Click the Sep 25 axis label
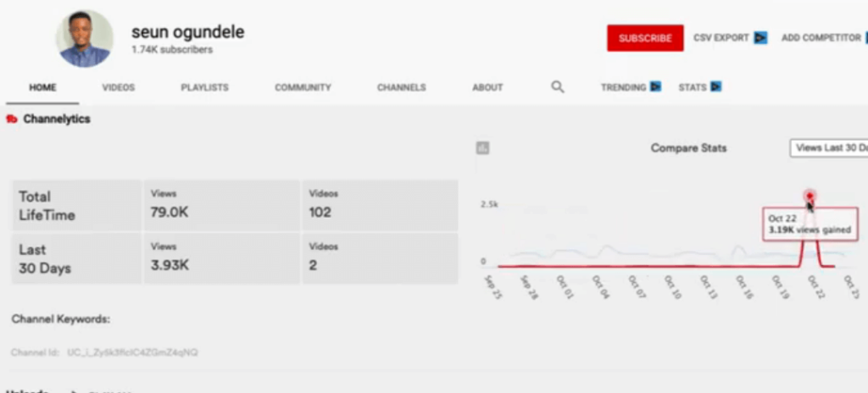 (x=492, y=287)
